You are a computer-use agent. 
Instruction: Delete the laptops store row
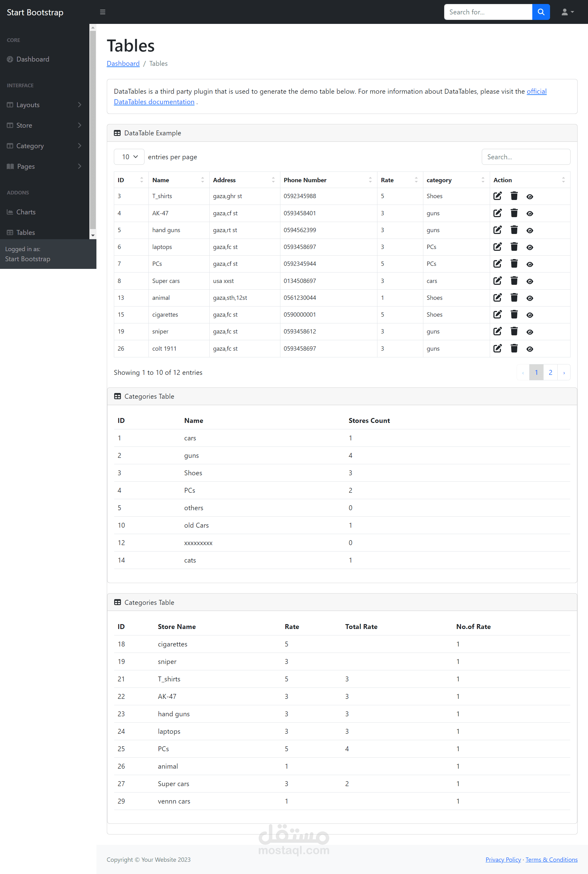tap(514, 247)
